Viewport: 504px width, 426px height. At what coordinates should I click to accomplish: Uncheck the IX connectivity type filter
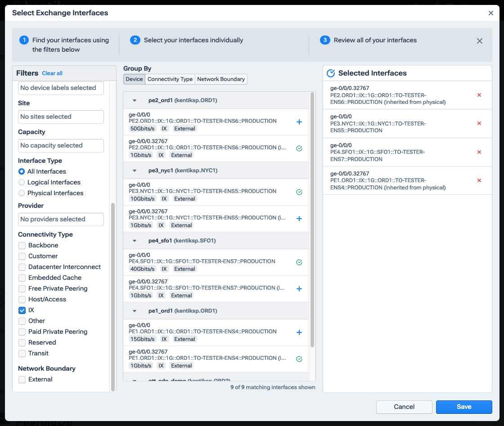click(x=22, y=310)
